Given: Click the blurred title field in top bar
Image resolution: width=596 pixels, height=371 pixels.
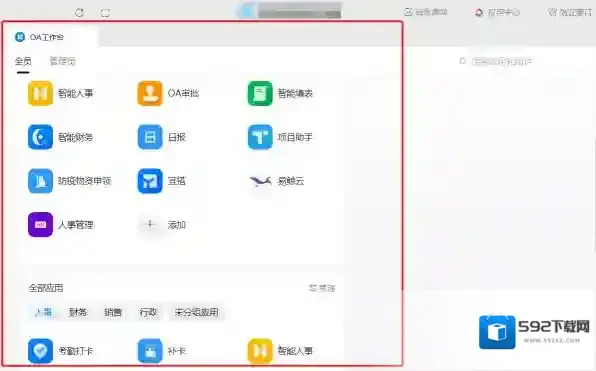Looking at the screenshot, I should tap(289, 11).
